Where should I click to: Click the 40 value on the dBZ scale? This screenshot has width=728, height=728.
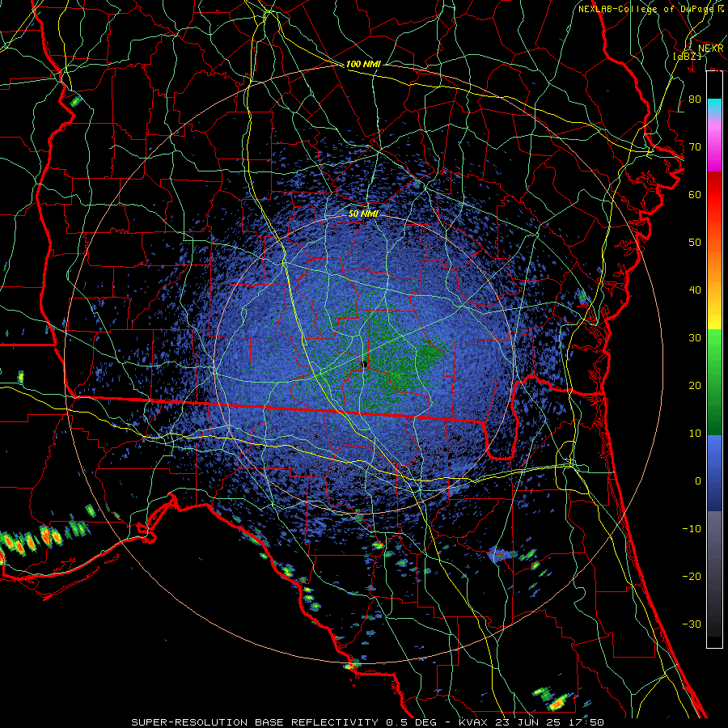[695, 290]
